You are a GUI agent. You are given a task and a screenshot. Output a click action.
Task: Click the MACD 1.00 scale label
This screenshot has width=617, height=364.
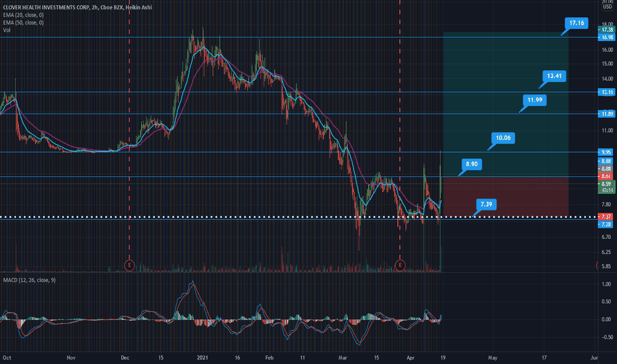tap(606, 284)
